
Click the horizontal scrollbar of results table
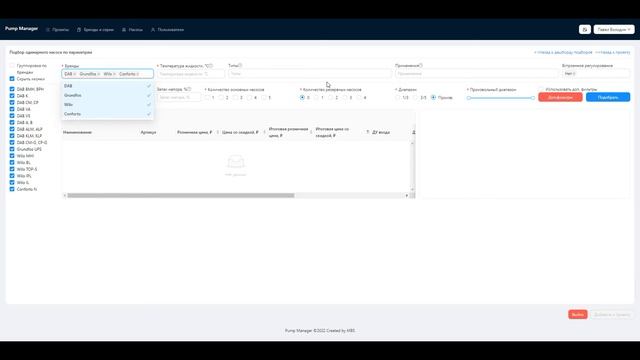point(181,196)
